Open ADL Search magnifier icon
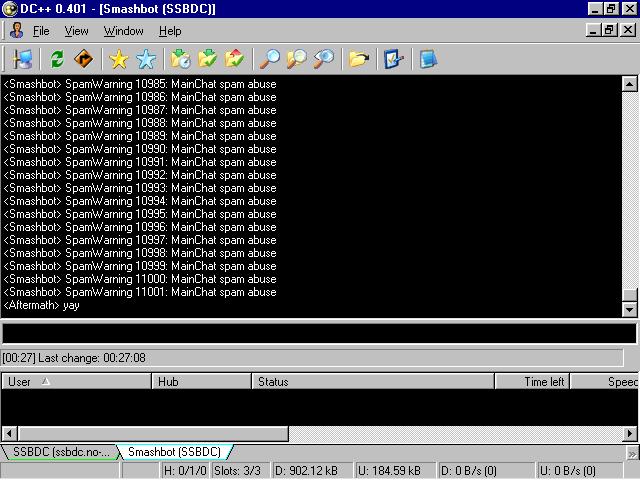Image resolution: width=640 pixels, height=480 pixels. tap(297, 59)
